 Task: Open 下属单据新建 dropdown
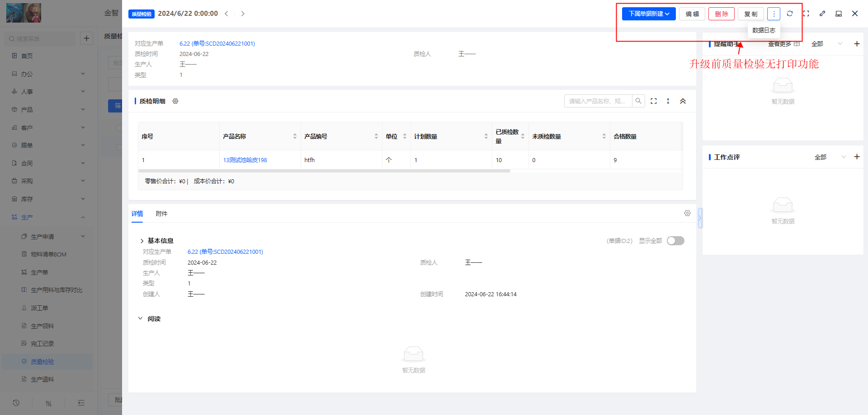649,14
